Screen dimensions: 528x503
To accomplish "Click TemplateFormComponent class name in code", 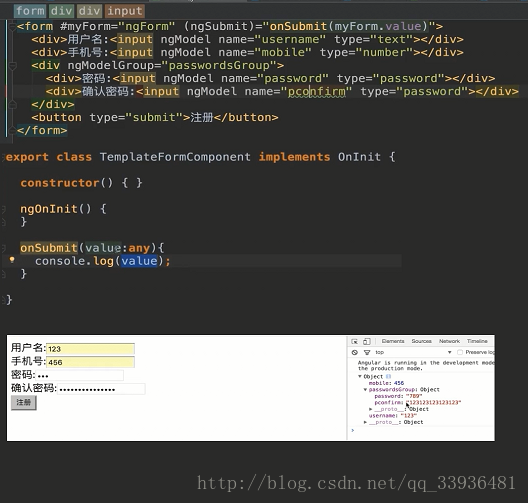I will [175, 157].
